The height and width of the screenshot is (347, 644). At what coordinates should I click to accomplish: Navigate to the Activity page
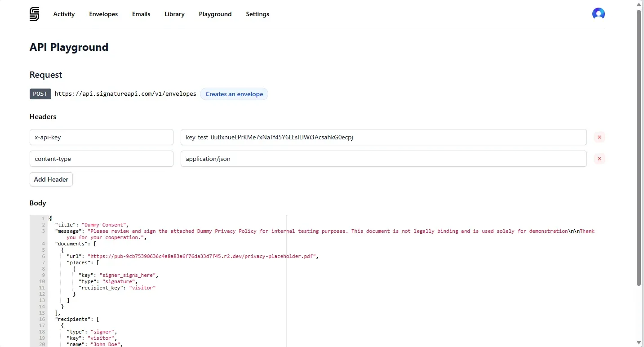64,14
